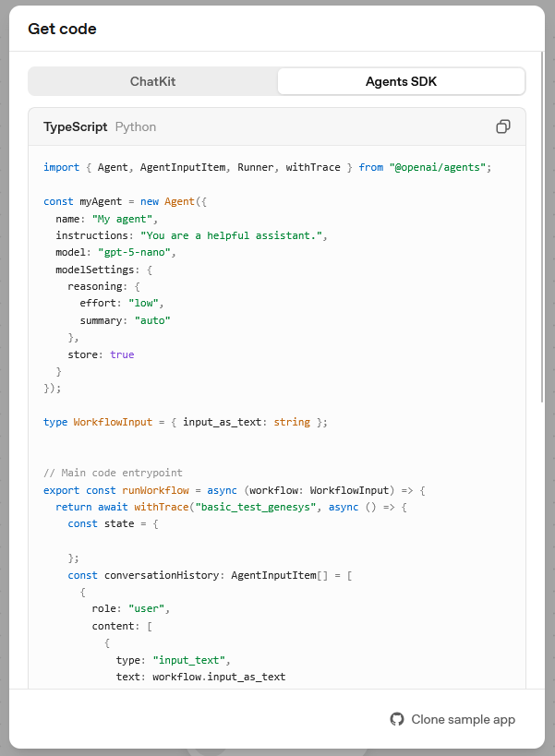
Task: Click the "auto" summary value
Action: pos(152,320)
